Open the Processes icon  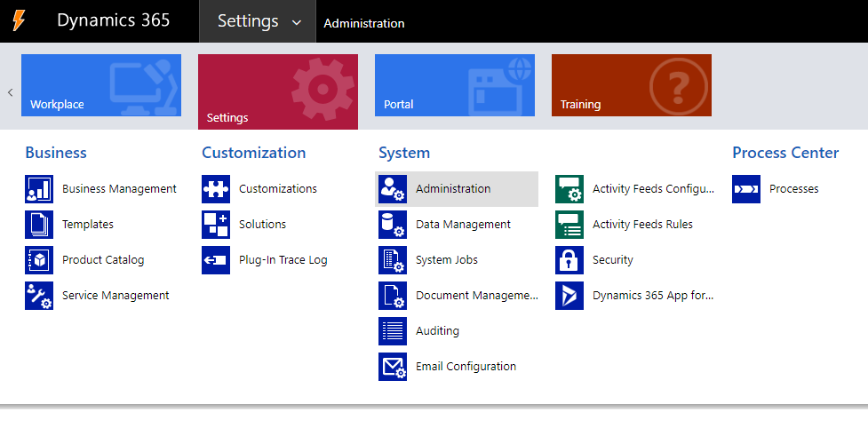[x=746, y=189]
